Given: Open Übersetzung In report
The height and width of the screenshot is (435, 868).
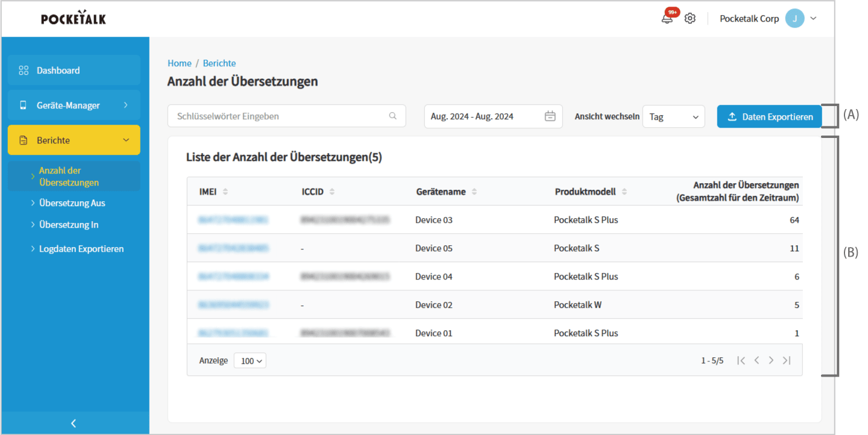Looking at the screenshot, I should [69, 225].
